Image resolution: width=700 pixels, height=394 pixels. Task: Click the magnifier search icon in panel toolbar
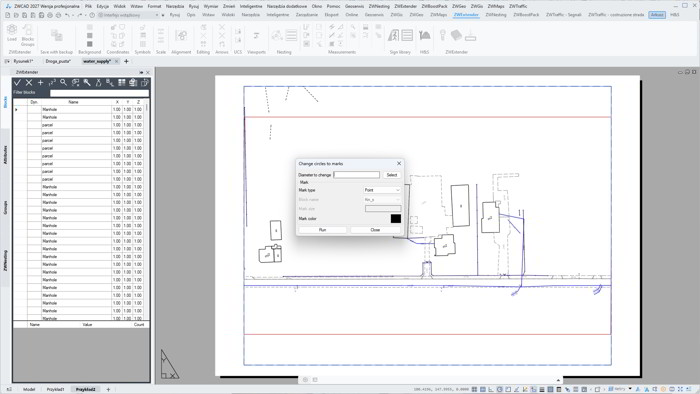point(64,83)
